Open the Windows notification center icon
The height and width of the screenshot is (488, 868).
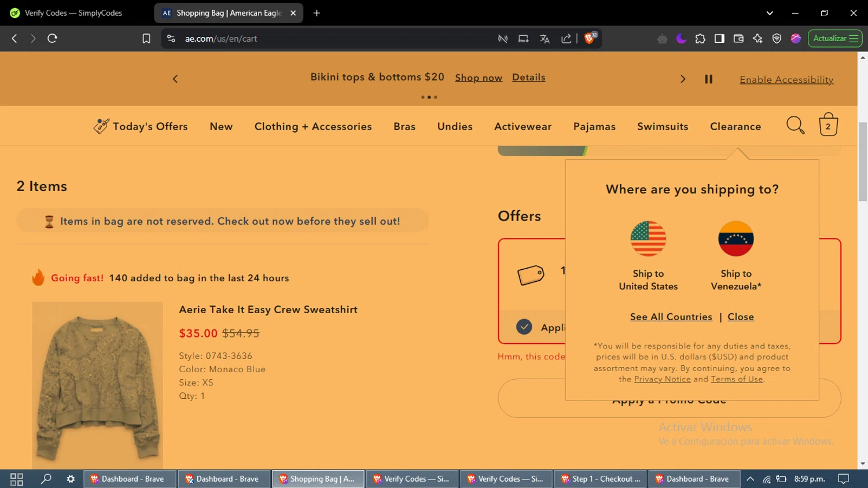coord(844,479)
